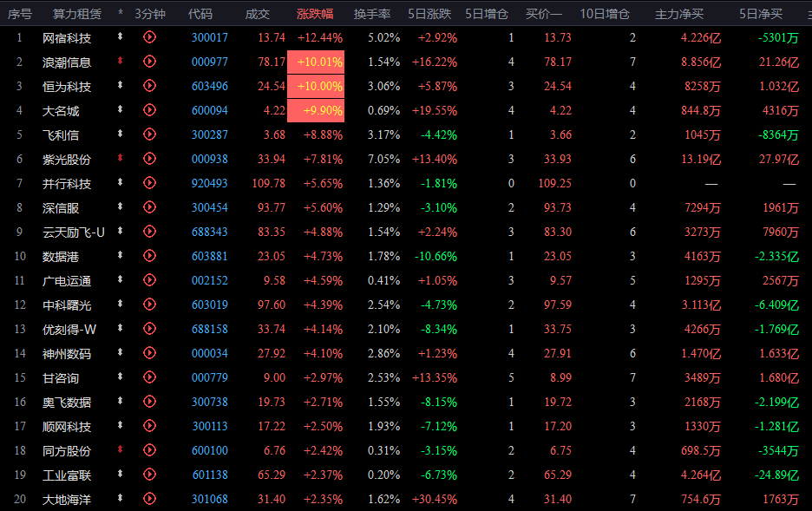Click the play icon in 浪潮信息 row
The image size is (812, 511).
coord(149,61)
